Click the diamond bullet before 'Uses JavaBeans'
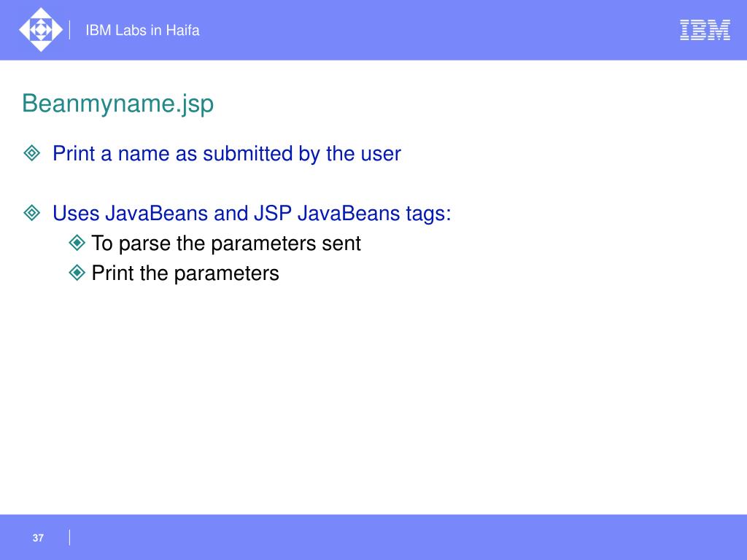Image resolution: width=747 pixels, height=560 pixels. click(32, 212)
